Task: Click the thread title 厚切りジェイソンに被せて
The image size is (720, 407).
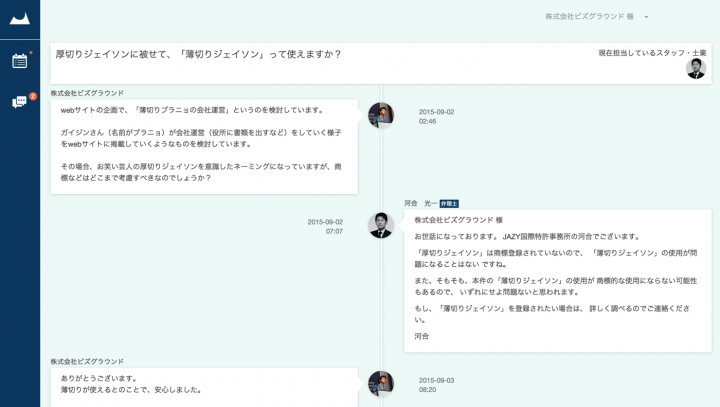Action: coord(198,54)
